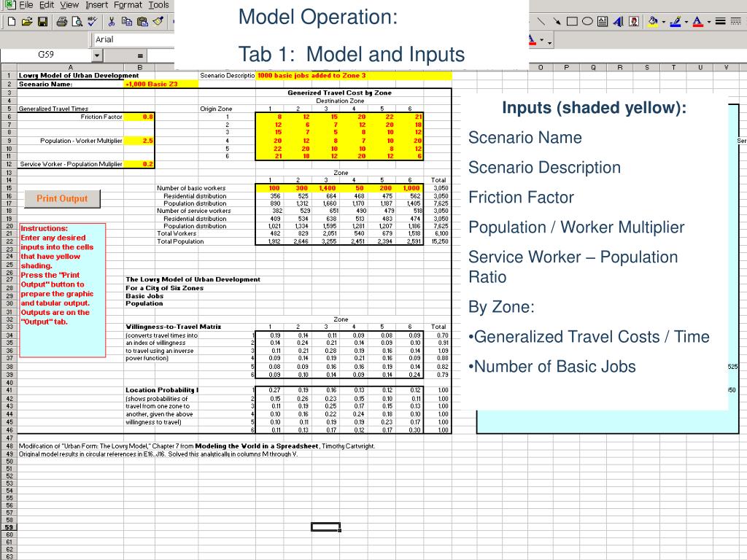Click the Dash Style icon
Screen dimensions: 747x560
point(736,21)
